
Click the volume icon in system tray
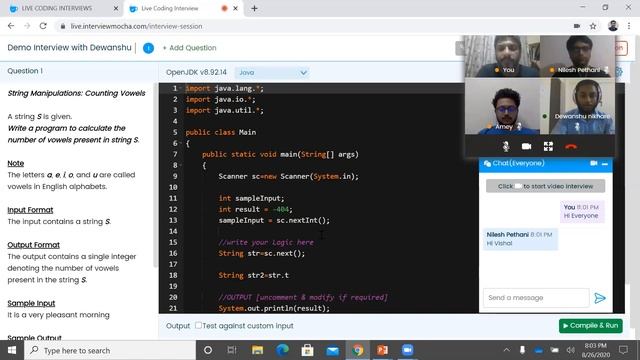571,350
